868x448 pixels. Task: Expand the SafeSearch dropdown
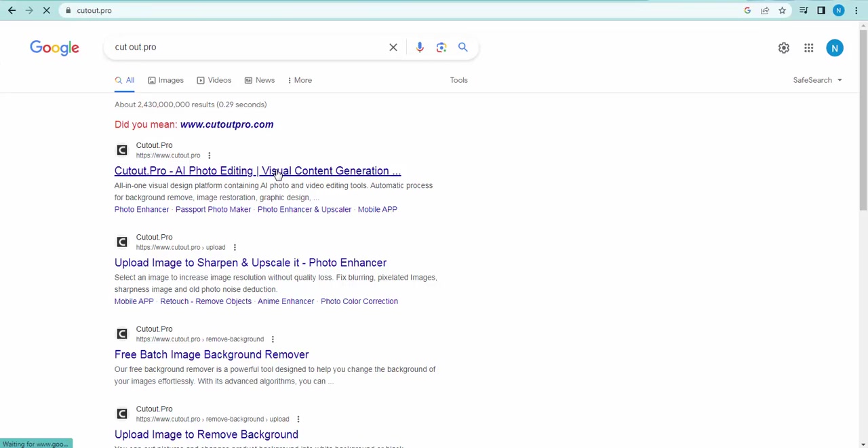817,80
